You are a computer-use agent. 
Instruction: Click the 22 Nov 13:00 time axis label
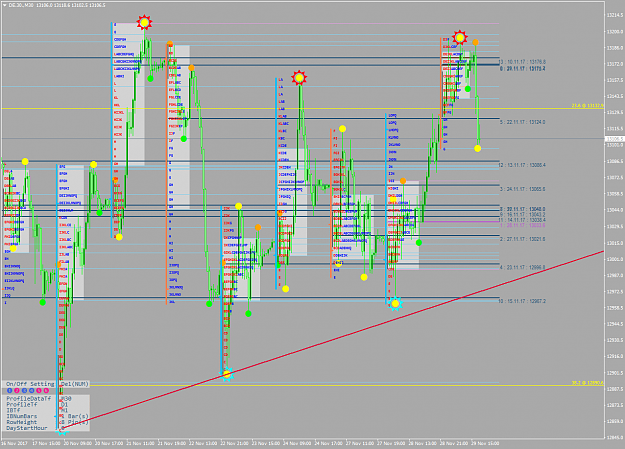[203, 443]
